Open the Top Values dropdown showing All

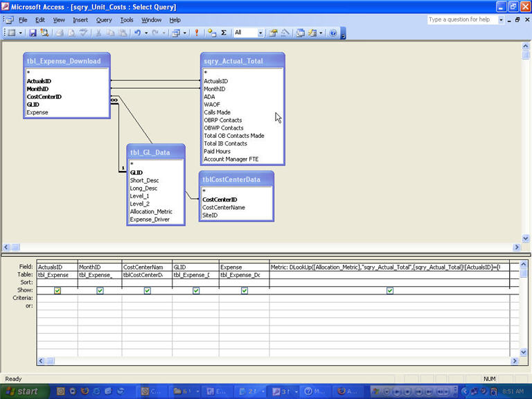tap(260, 33)
